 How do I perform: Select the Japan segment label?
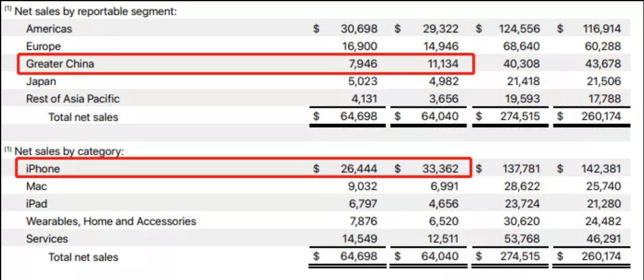click(41, 81)
